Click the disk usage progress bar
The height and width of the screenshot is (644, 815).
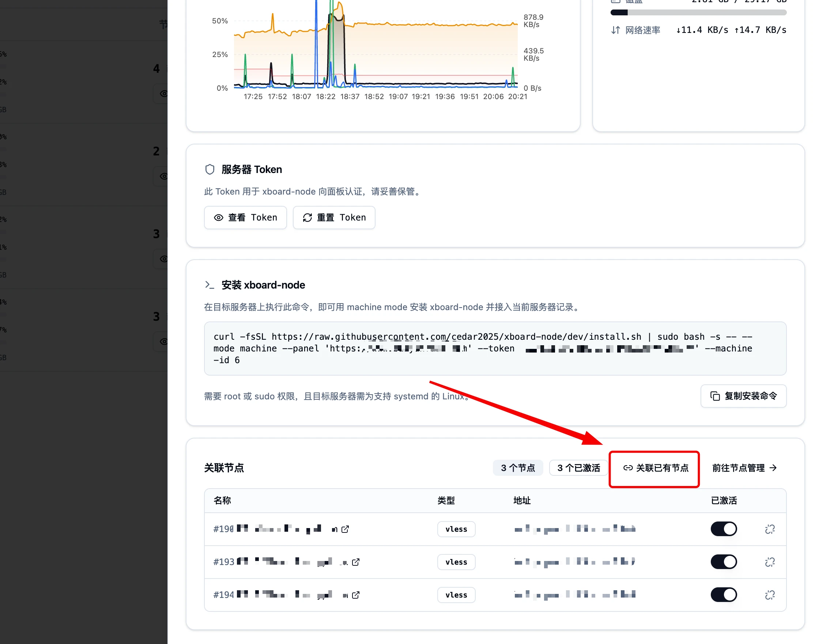[x=698, y=12]
